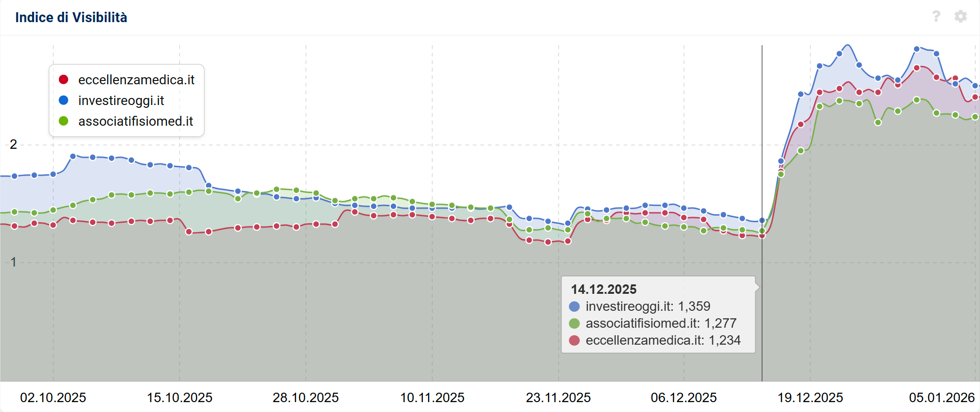
Task: Click the 28.10.2025 x-axis date label
Action: [x=305, y=397]
